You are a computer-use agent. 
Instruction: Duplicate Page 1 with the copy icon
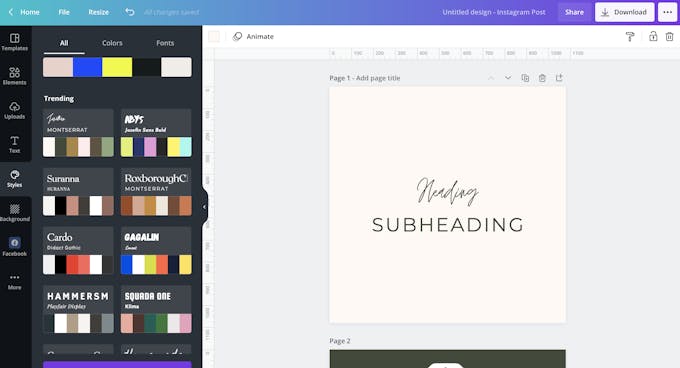[525, 78]
